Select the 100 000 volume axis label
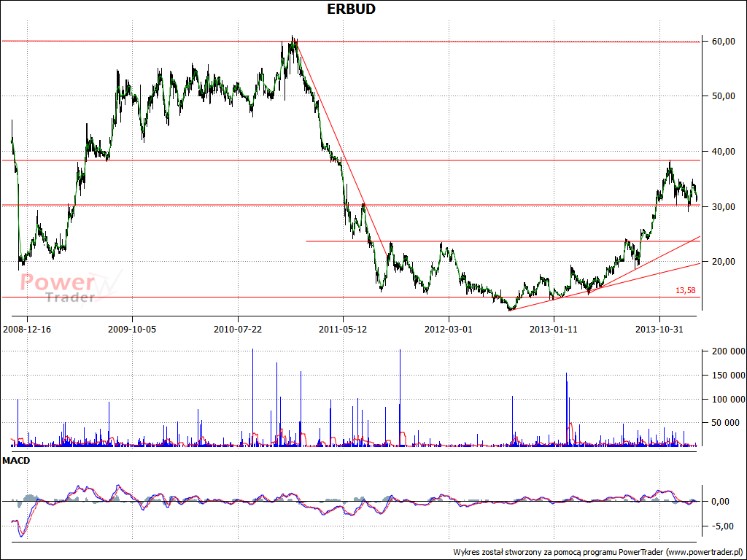Viewport: 747px width, 560px height. [x=728, y=399]
